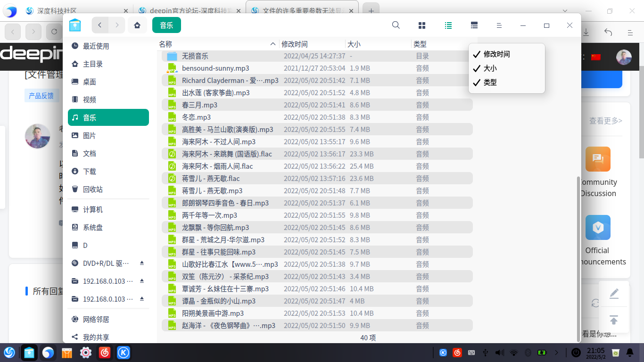This screenshot has width=644, height=362.
Task: Eject the first 192.168.0.103 mount
Action: coord(142,280)
